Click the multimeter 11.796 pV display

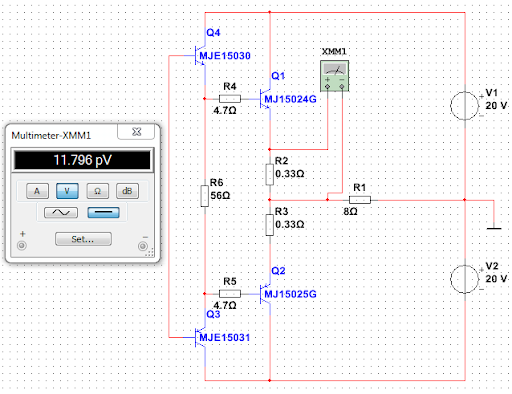82,160
